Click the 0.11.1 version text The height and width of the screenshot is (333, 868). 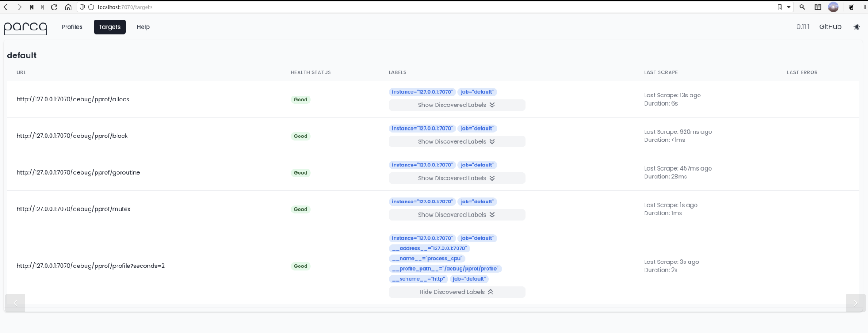[x=803, y=27]
